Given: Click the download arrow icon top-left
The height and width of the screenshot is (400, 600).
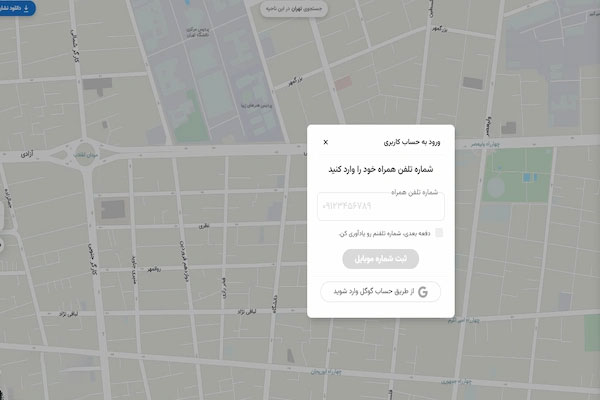Looking at the screenshot, I should tap(26, 8).
